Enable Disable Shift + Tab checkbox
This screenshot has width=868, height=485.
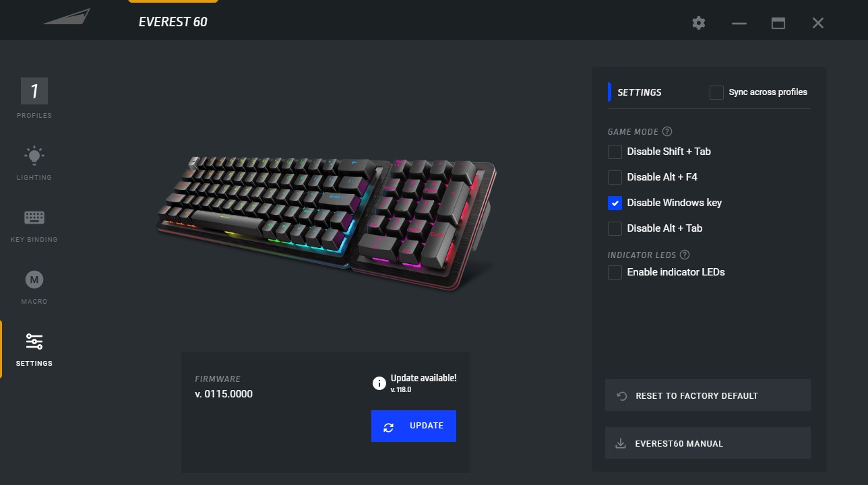click(615, 152)
